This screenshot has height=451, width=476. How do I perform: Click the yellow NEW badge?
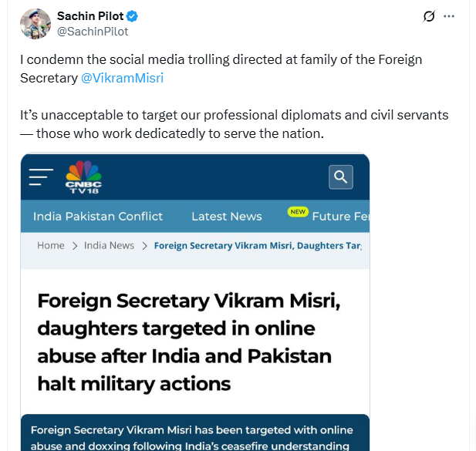(298, 212)
